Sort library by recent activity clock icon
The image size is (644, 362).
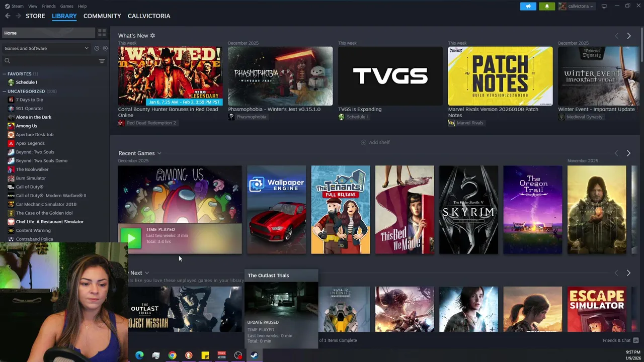tap(97, 48)
